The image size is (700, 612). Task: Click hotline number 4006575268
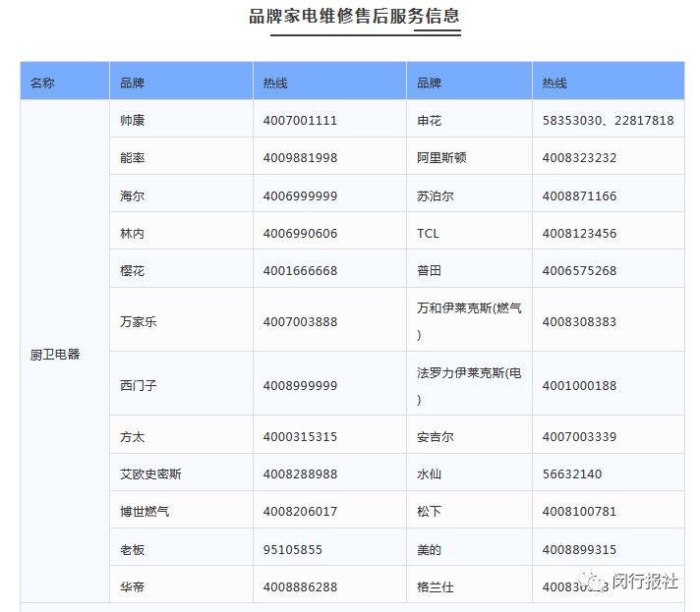pos(579,271)
